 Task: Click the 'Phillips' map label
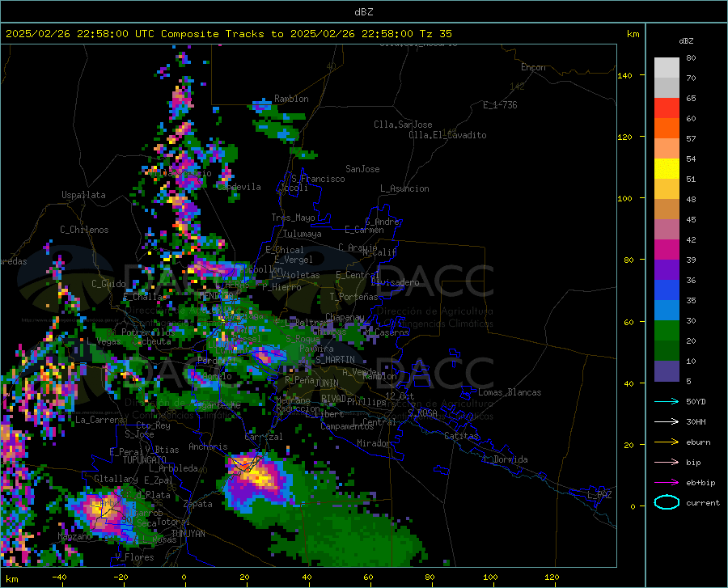pos(366,401)
